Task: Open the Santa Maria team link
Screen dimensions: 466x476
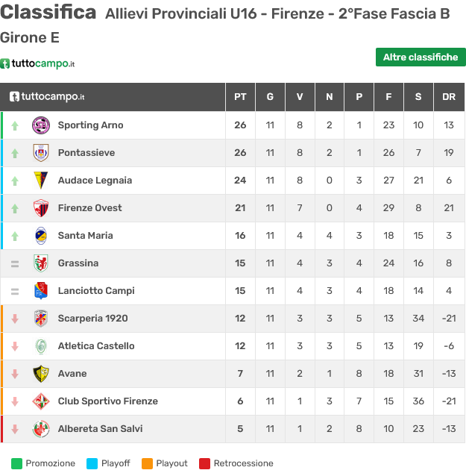Action: tap(85, 236)
